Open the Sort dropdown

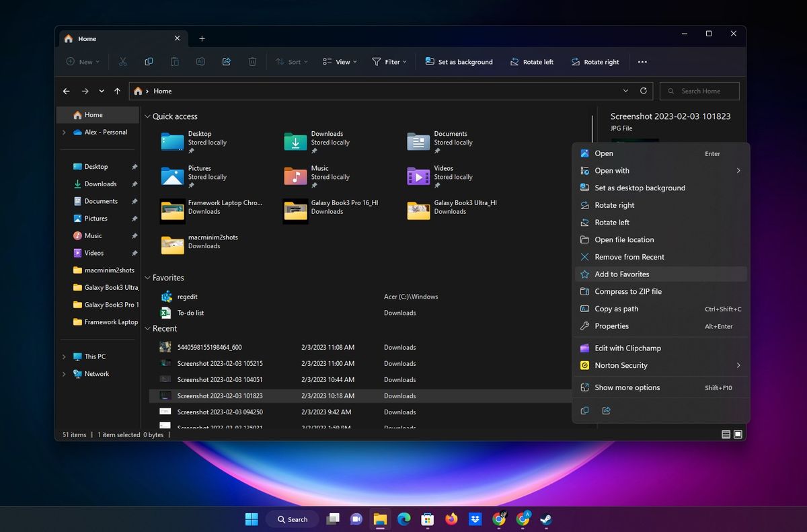pos(291,61)
